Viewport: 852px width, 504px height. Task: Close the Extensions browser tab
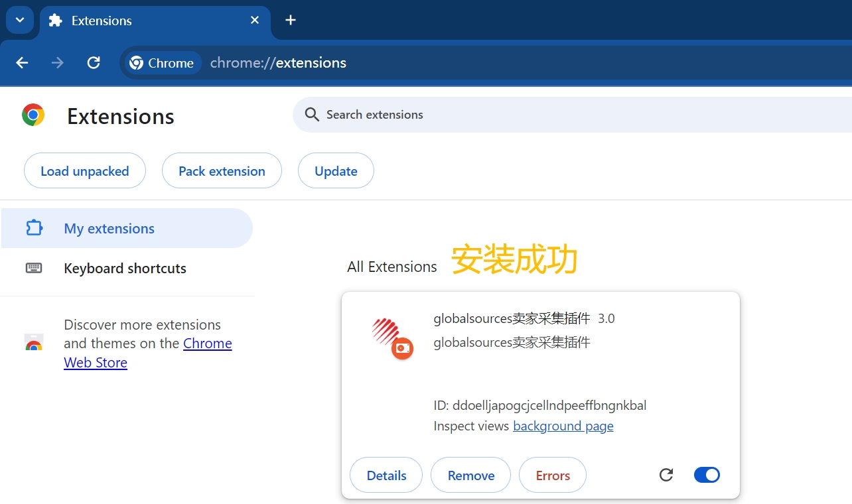coord(255,21)
